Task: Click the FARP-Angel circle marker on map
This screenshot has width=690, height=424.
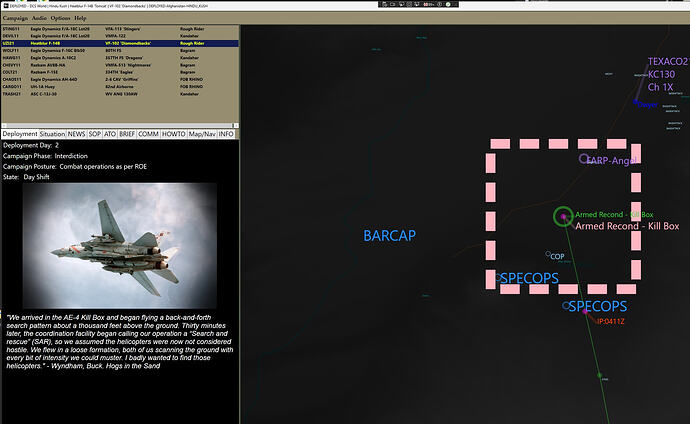Action: point(584,159)
